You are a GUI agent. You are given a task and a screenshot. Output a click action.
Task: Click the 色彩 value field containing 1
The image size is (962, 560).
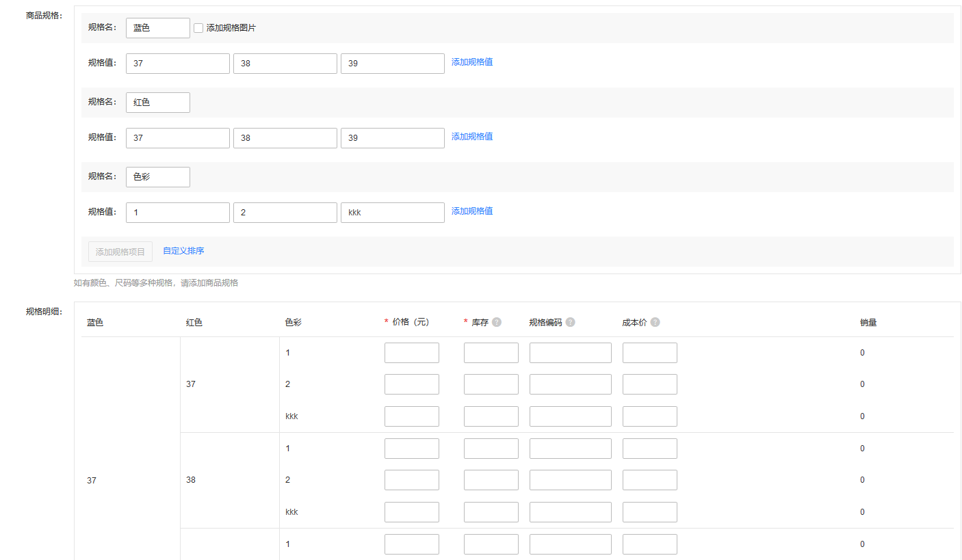point(177,213)
